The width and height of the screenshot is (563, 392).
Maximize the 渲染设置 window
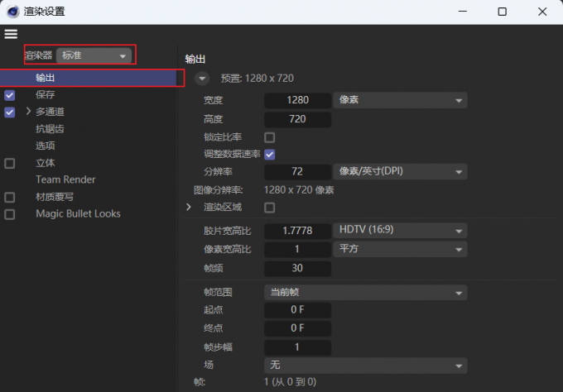pos(503,12)
